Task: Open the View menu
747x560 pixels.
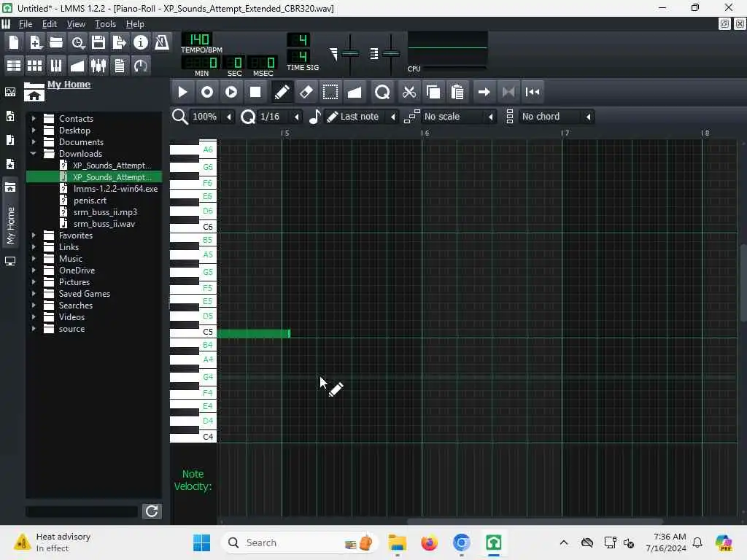Action: coord(76,24)
